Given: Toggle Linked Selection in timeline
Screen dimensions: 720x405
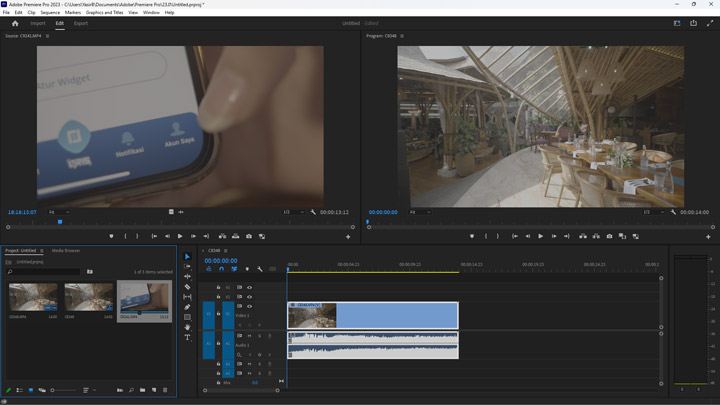Looking at the screenshot, I should [234, 269].
